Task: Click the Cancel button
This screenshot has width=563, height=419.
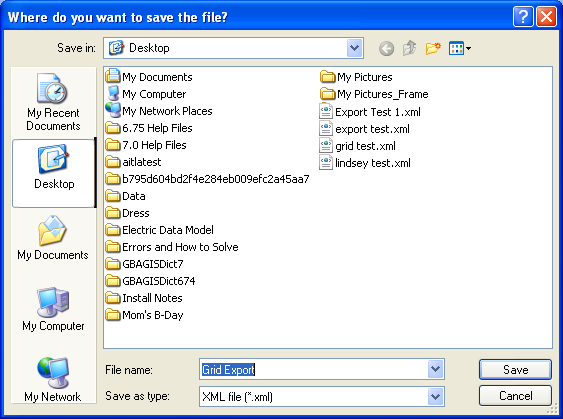Action: tap(515, 396)
